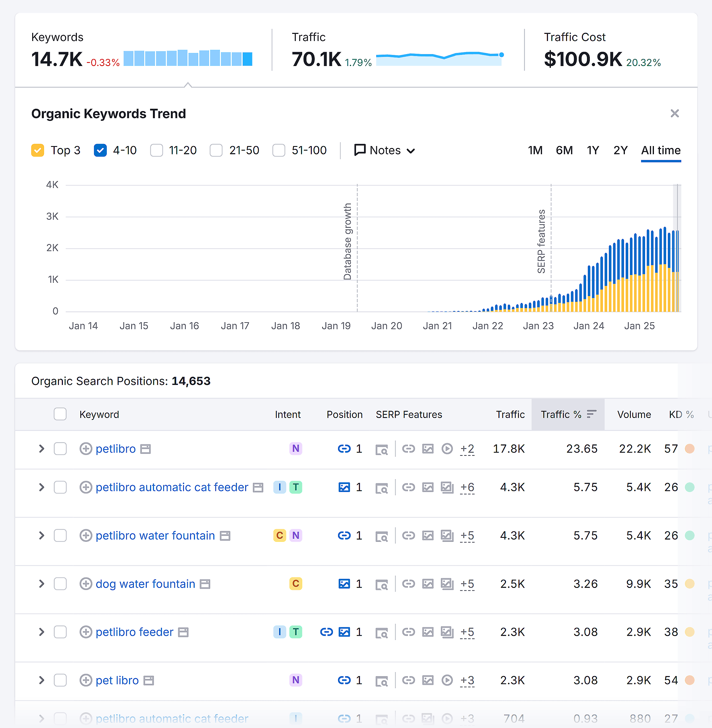Open the Notes dropdown
The image size is (712, 728).
pos(384,150)
